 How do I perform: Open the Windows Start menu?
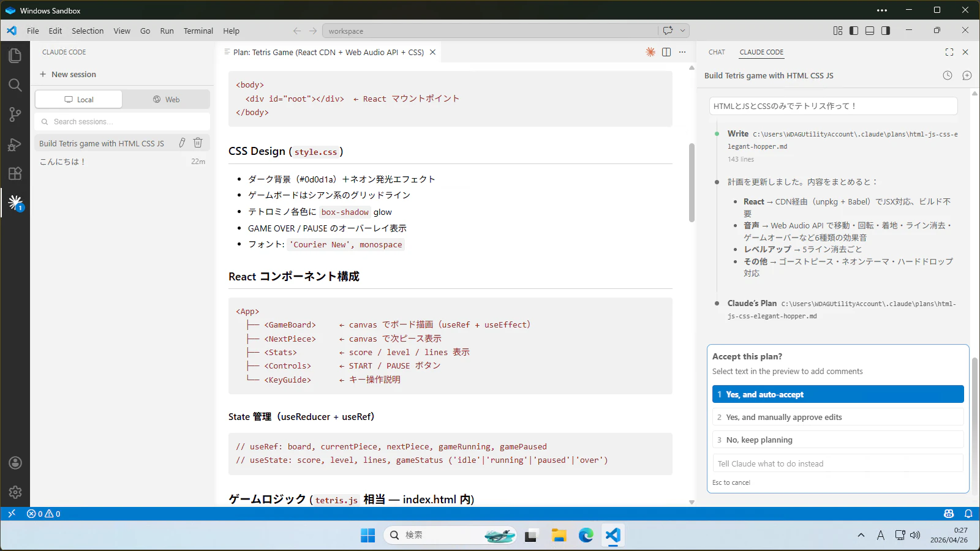pyautogui.click(x=367, y=535)
